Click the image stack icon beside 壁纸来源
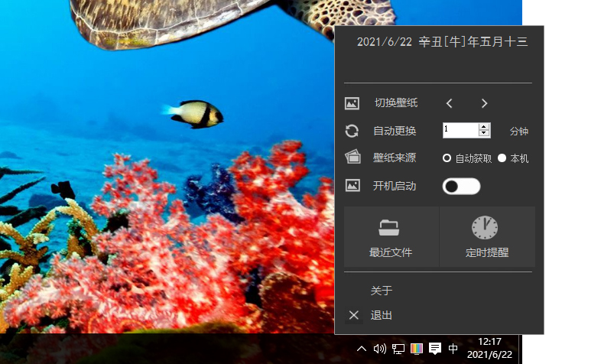601x364 pixels. (352, 157)
